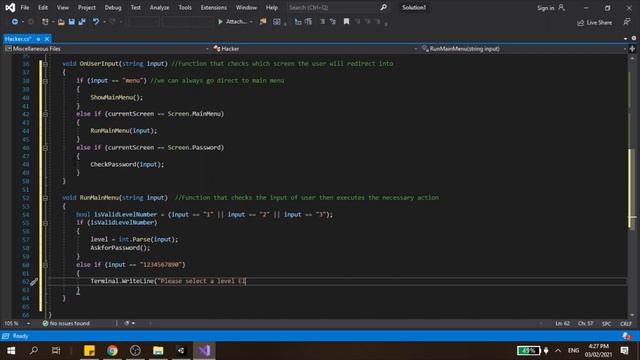Comment out the selected lines
The width and height of the screenshot is (640, 360).
pos(322,22)
